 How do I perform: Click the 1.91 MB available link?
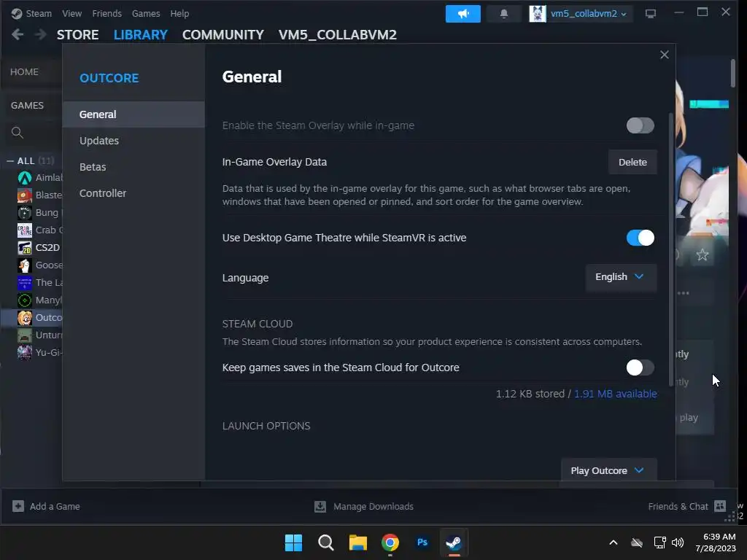tap(615, 394)
